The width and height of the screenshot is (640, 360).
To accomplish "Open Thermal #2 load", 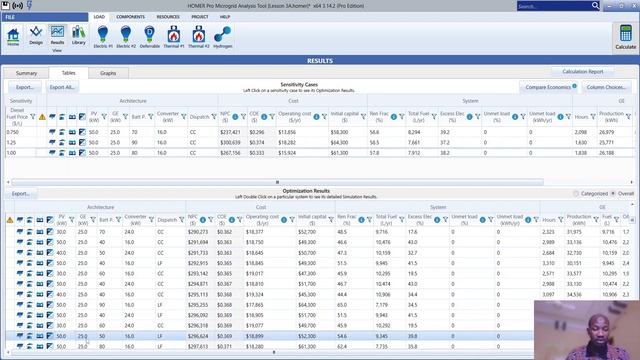I will (199, 36).
